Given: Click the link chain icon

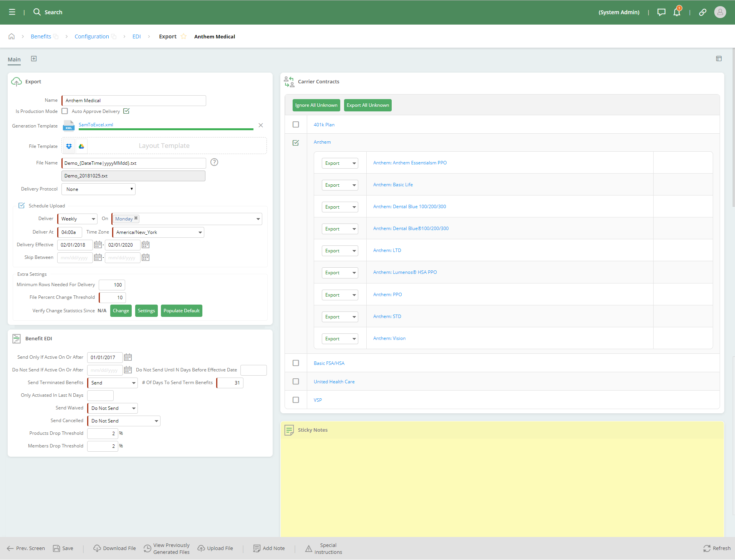Looking at the screenshot, I should 703,12.
